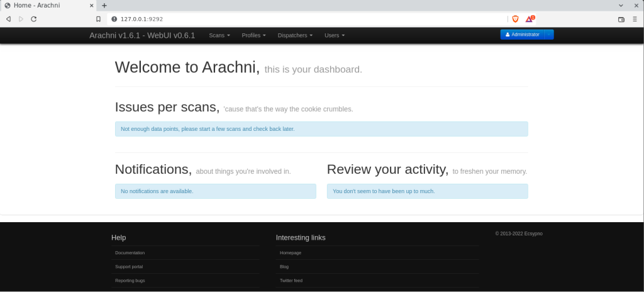This screenshot has width=644, height=292.
Task: Close the Home - Arachni tab
Action: [92, 5]
